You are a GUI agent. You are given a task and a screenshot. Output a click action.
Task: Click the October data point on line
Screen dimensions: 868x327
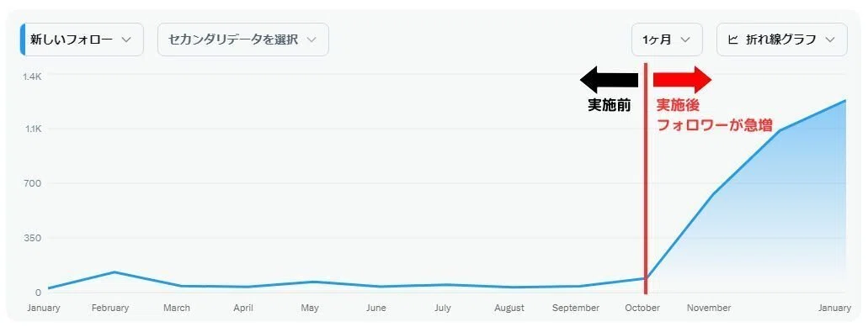pyautogui.click(x=646, y=278)
